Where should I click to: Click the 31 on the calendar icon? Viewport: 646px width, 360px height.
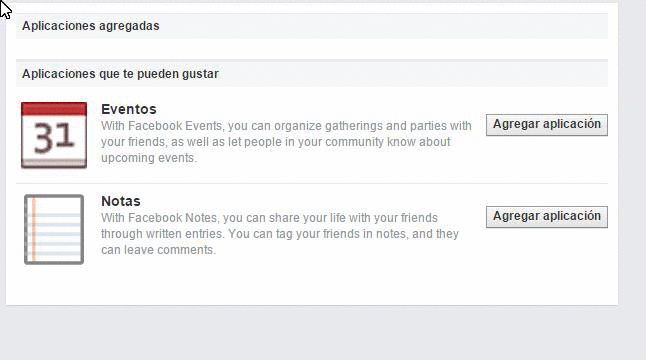point(54,138)
